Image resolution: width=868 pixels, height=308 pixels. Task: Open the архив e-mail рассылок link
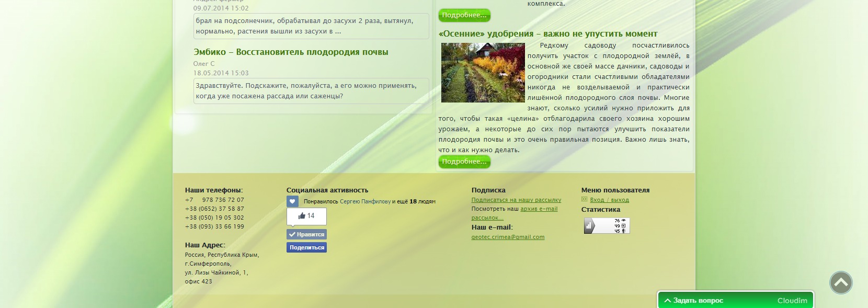click(x=539, y=209)
